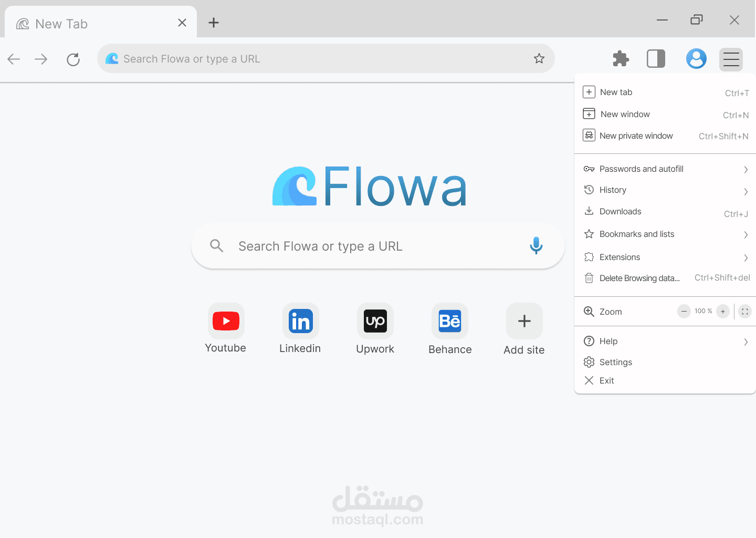Open a New private window
The width and height of the screenshot is (756, 538).
(665, 136)
